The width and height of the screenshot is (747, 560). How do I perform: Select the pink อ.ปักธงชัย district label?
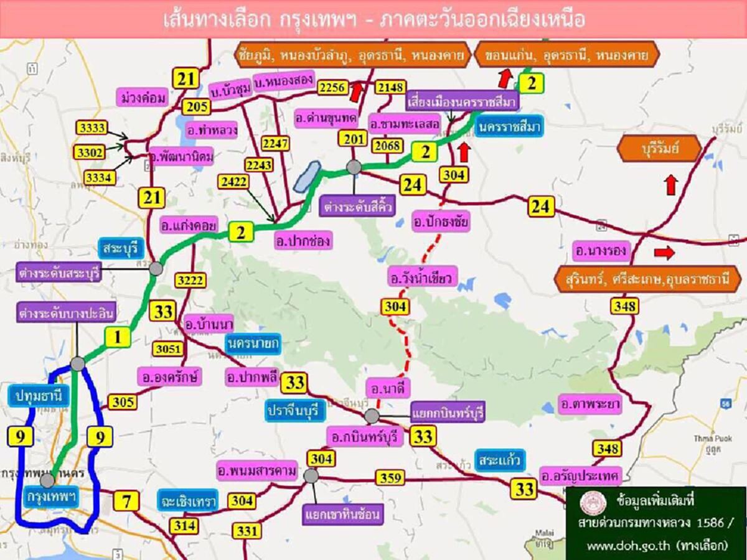click(x=441, y=221)
